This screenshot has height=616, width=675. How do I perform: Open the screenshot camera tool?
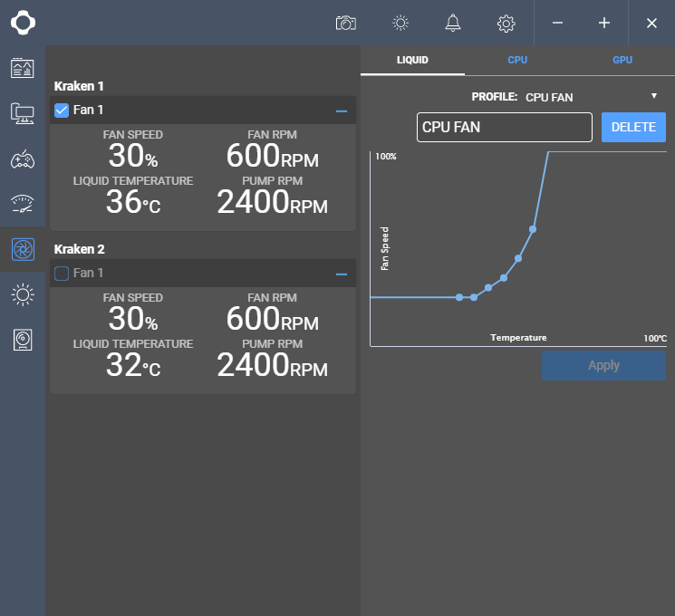(346, 23)
